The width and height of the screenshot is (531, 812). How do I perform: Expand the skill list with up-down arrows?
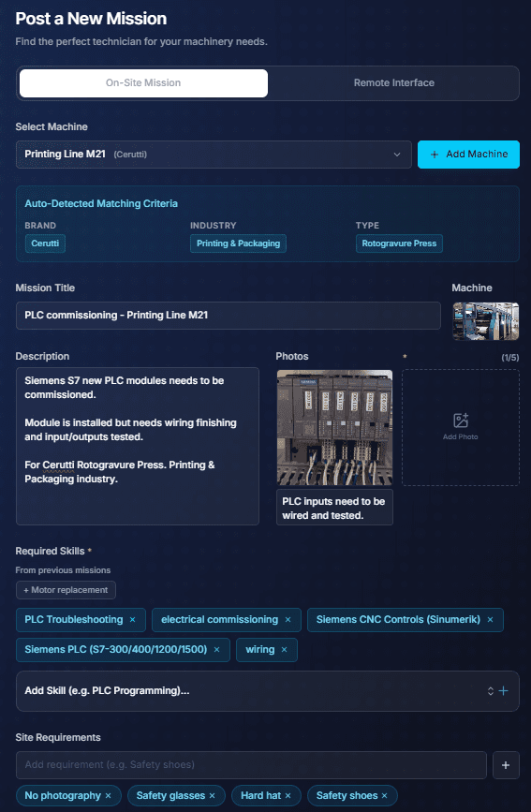(491, 691)
